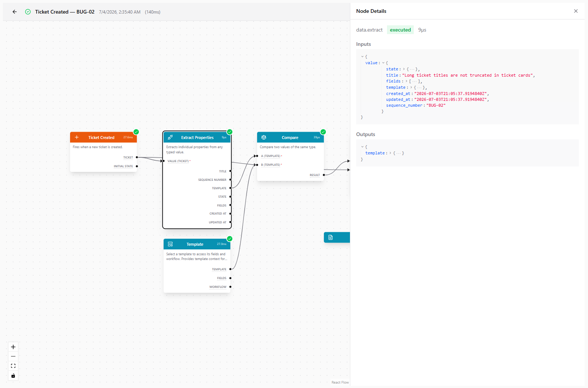
Task: Collapse the value object in Inputs
Action: point(383,63)
